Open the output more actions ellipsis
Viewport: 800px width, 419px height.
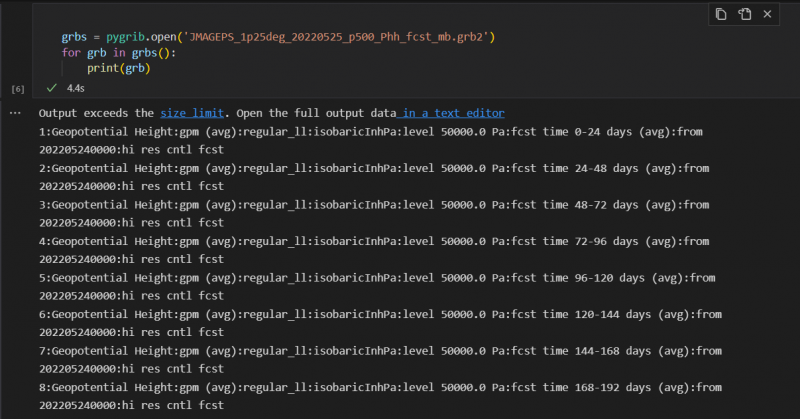15,113
